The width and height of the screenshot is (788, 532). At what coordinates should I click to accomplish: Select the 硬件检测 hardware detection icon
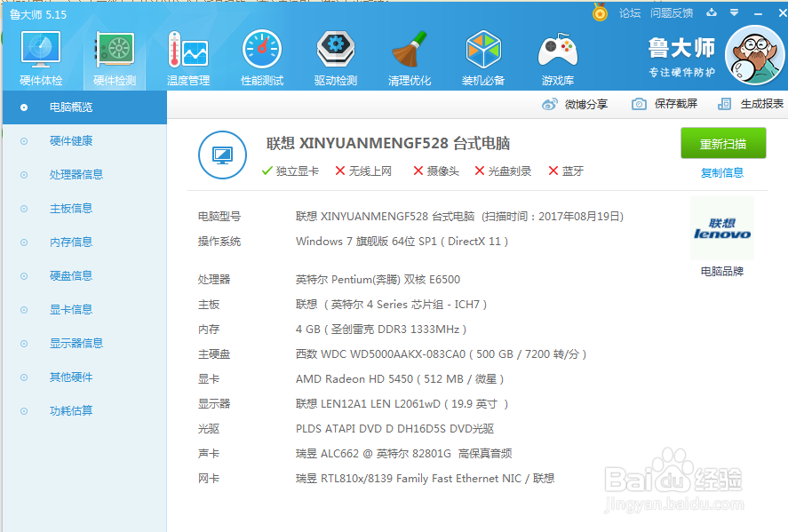115,49
